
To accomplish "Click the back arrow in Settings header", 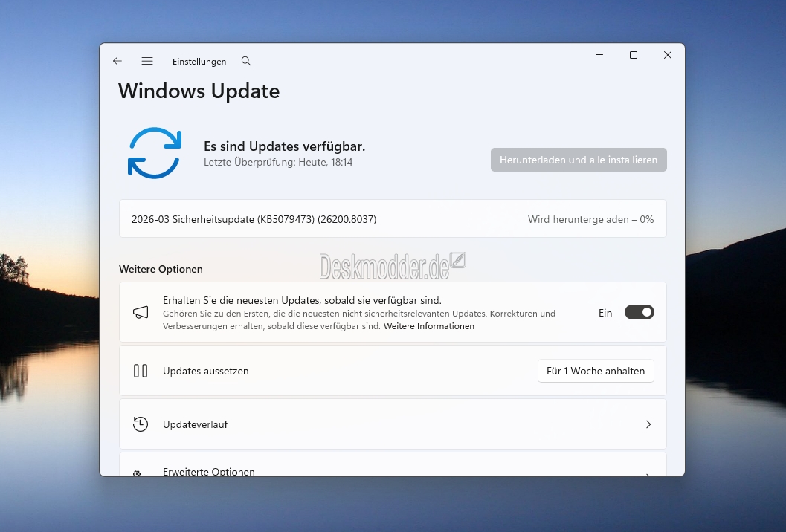I will 117,61.
